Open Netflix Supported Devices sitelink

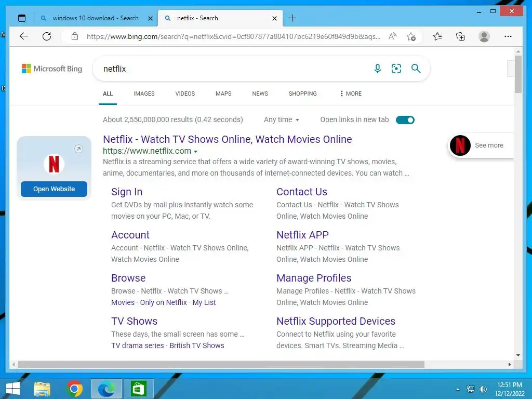point(336,321)
